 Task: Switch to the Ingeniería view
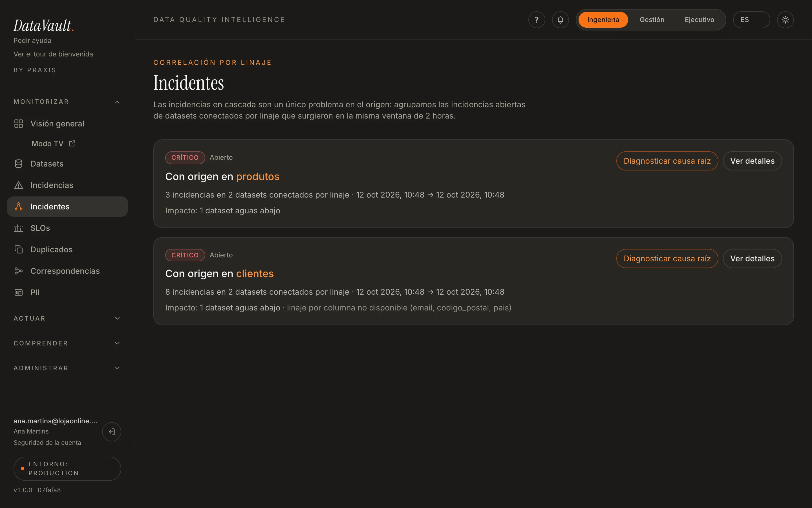coord(603,20)
